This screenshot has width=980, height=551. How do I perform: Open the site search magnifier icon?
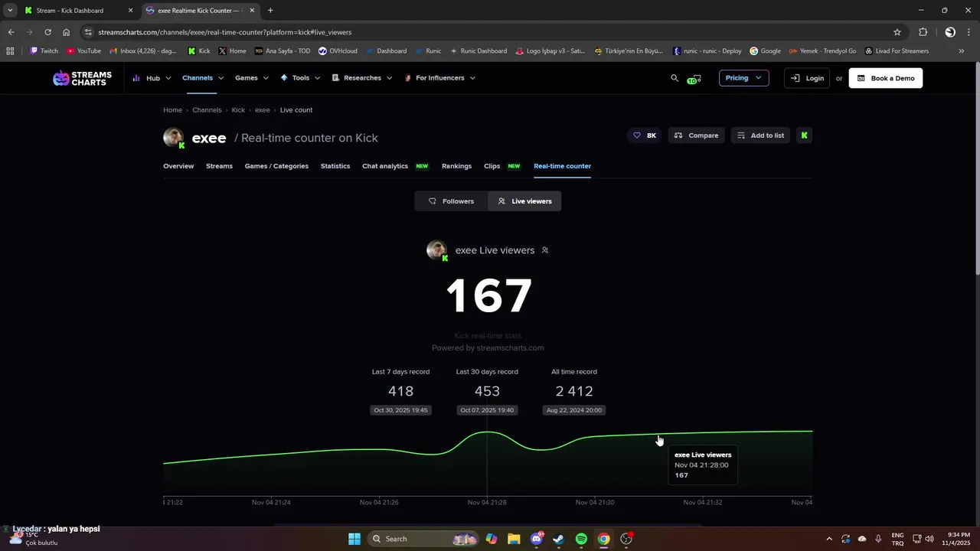tap(675, 78)
